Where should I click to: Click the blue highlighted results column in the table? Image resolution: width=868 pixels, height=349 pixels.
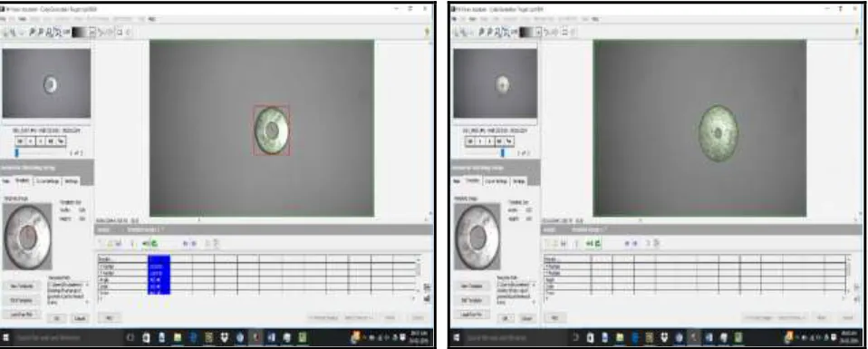click(x=159, y=274)
